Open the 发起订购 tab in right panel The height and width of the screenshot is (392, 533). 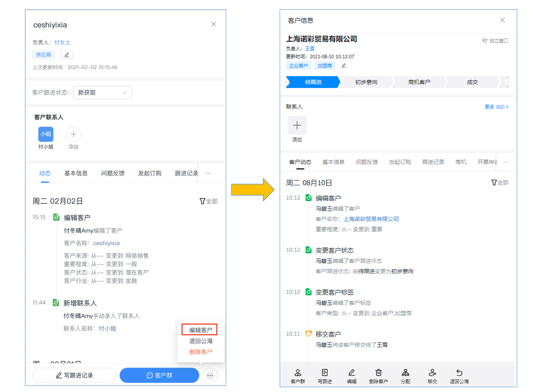pyautogui.click(x=400, y=162)
